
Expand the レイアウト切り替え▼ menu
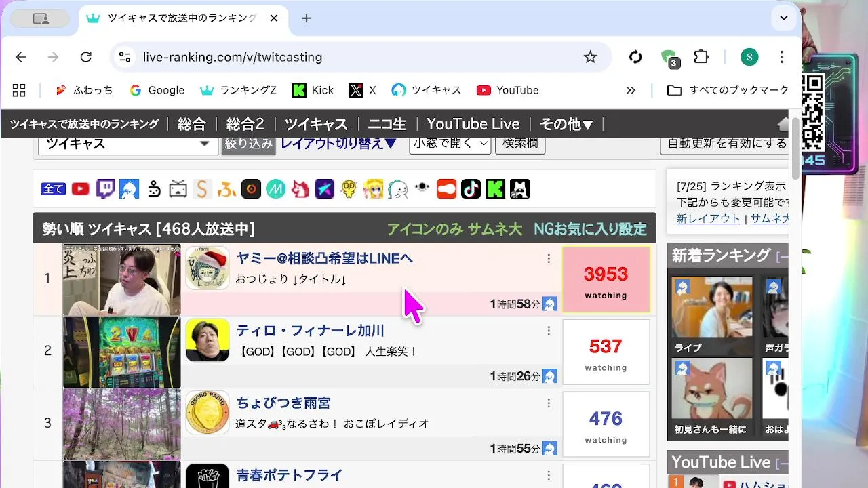coord(339,144)
